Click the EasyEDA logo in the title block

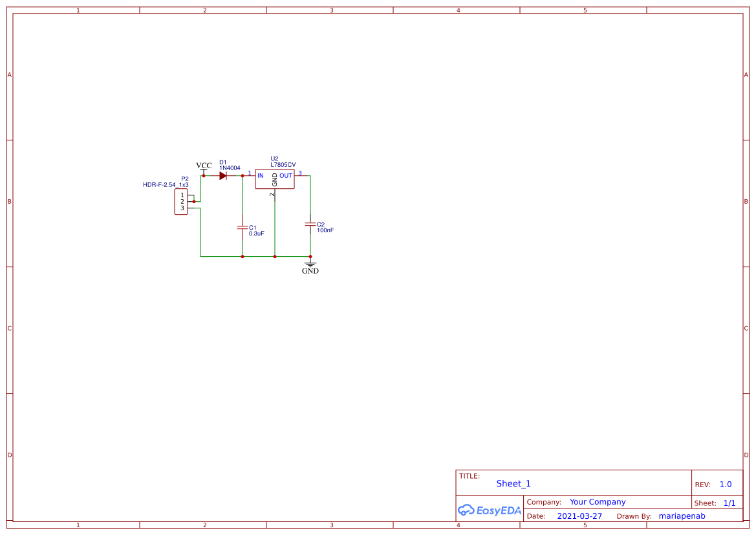point(490,510)
